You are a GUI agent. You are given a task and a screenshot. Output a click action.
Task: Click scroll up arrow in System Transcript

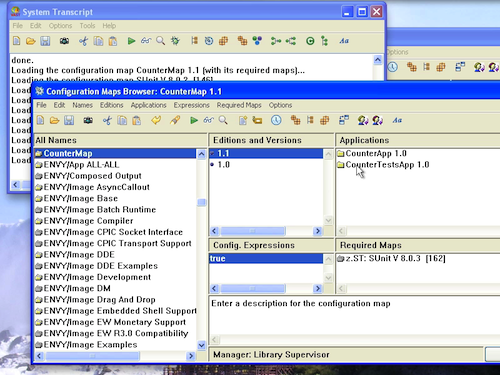[x=377, y=60]
